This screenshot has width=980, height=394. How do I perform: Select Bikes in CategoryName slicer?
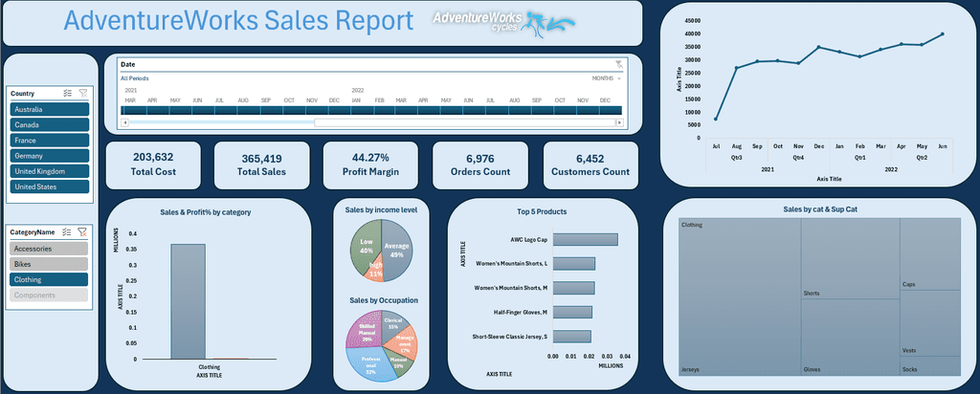tap(50, 264)
